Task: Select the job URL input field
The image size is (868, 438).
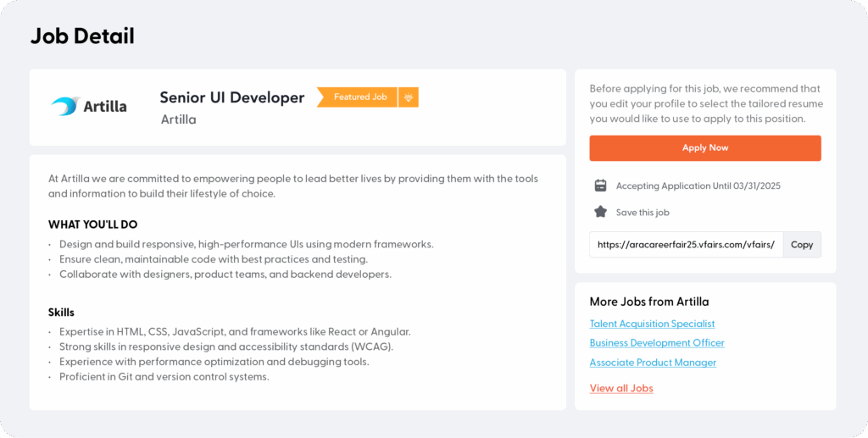Action: pyautogui.click(x=687, y=245)
